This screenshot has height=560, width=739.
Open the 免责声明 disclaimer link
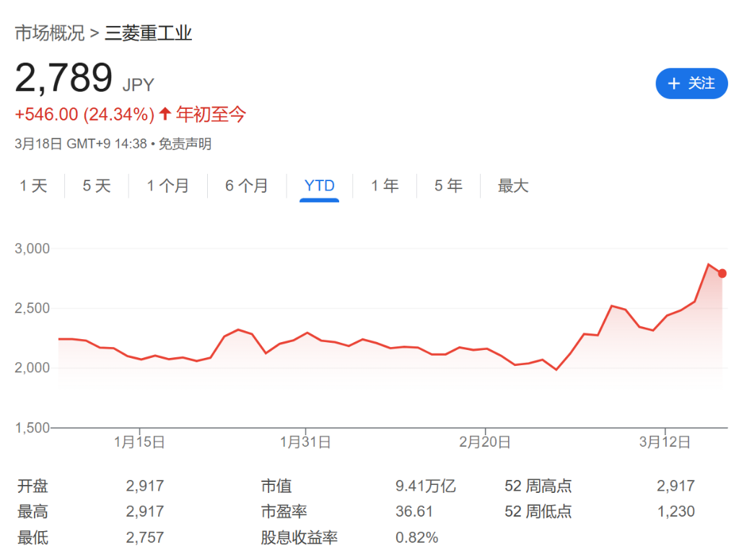pos(185,144)
